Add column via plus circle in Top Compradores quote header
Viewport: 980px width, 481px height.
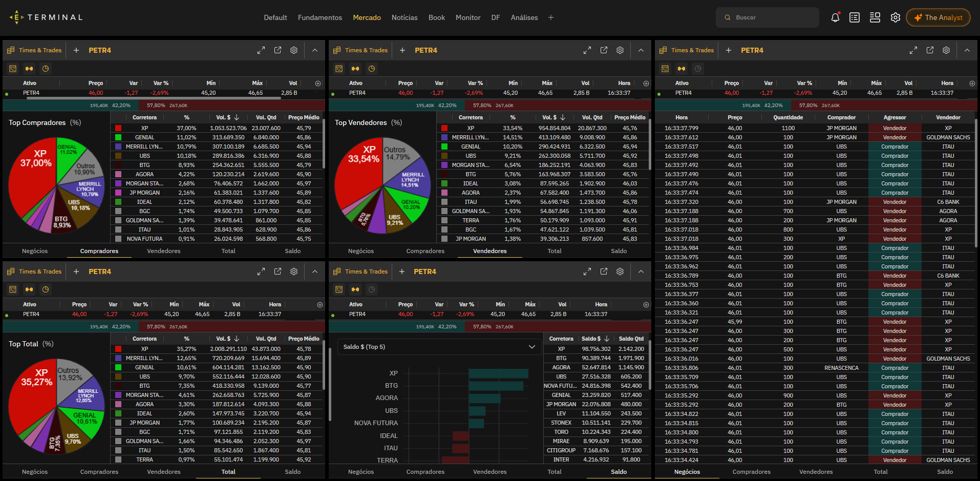pos(318,83)
